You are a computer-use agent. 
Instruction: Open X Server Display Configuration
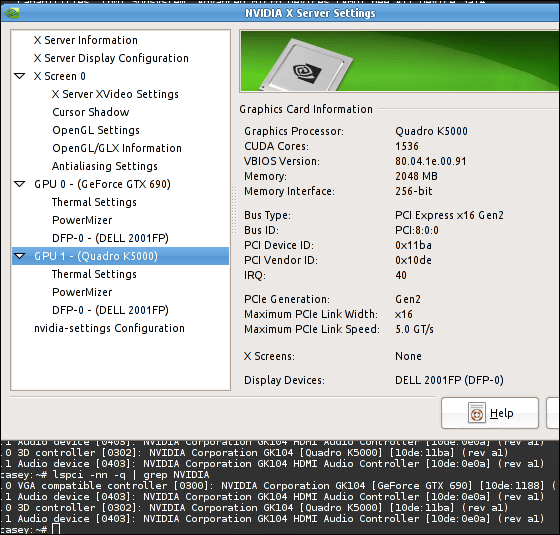tap(111, 58)
